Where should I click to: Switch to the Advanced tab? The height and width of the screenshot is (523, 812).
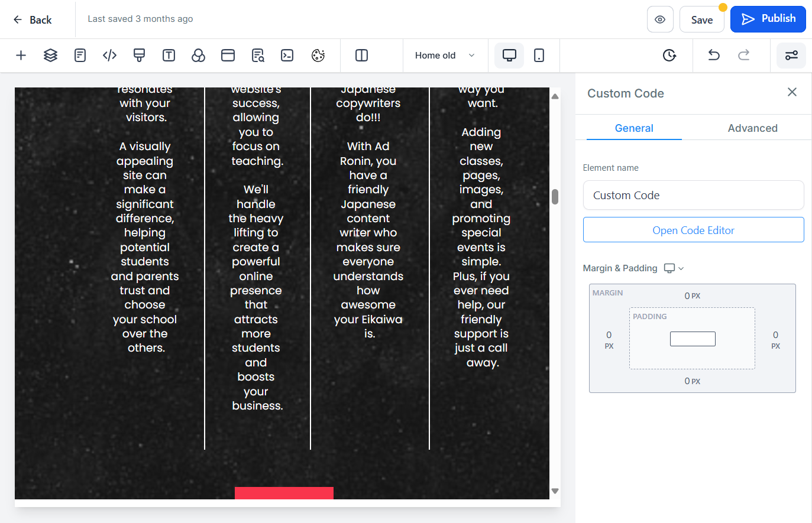tap(752, 128)
